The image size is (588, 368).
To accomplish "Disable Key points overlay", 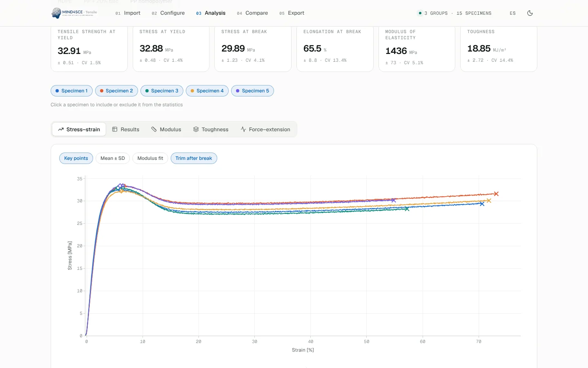I will (76, 158).
